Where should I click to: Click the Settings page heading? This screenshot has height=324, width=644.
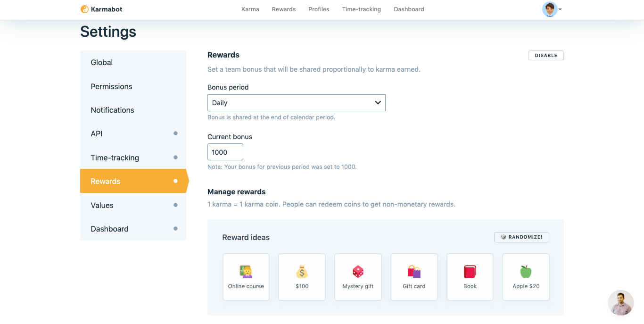tap(108, 32)
